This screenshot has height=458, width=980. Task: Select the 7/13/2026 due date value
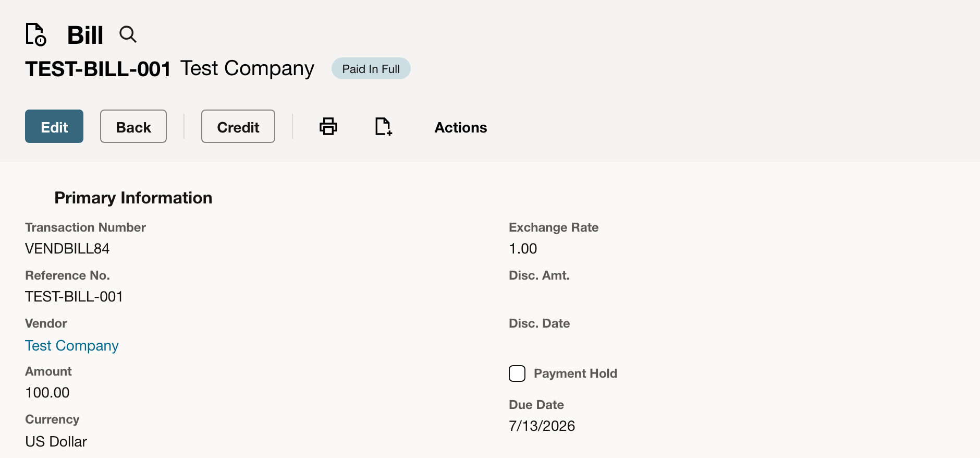(542, 426)
